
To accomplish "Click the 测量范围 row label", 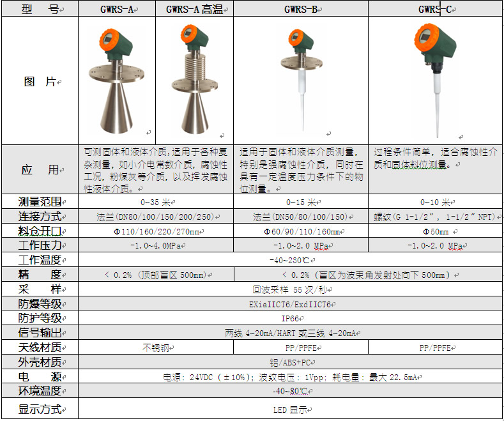I will [x=40, y=202].
